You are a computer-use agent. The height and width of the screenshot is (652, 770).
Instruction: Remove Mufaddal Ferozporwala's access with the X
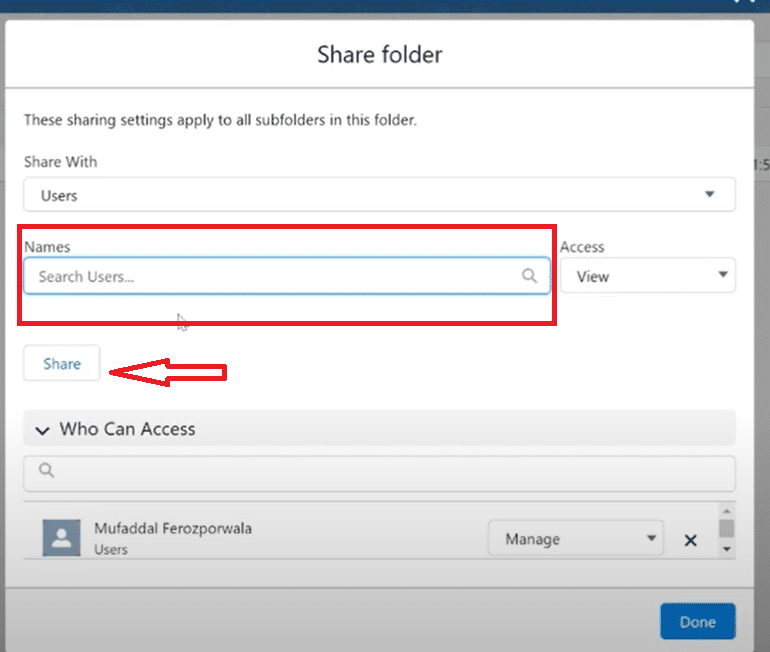(690, 541)
